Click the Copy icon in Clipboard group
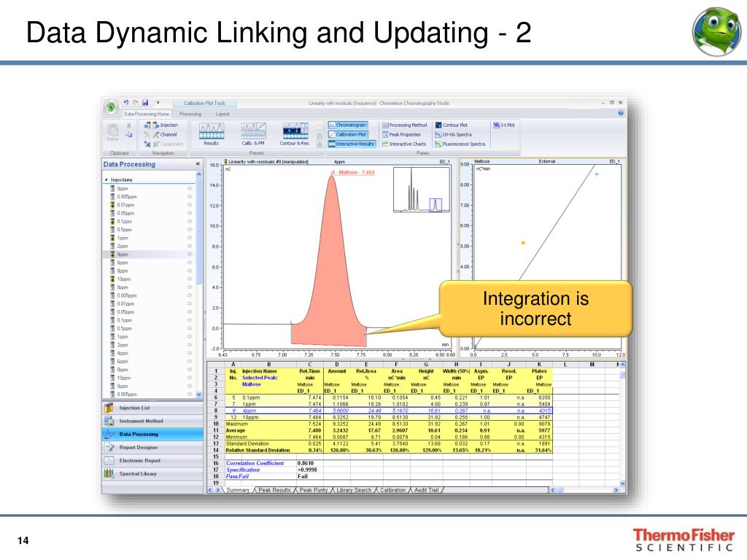 [x=128, y=135]
